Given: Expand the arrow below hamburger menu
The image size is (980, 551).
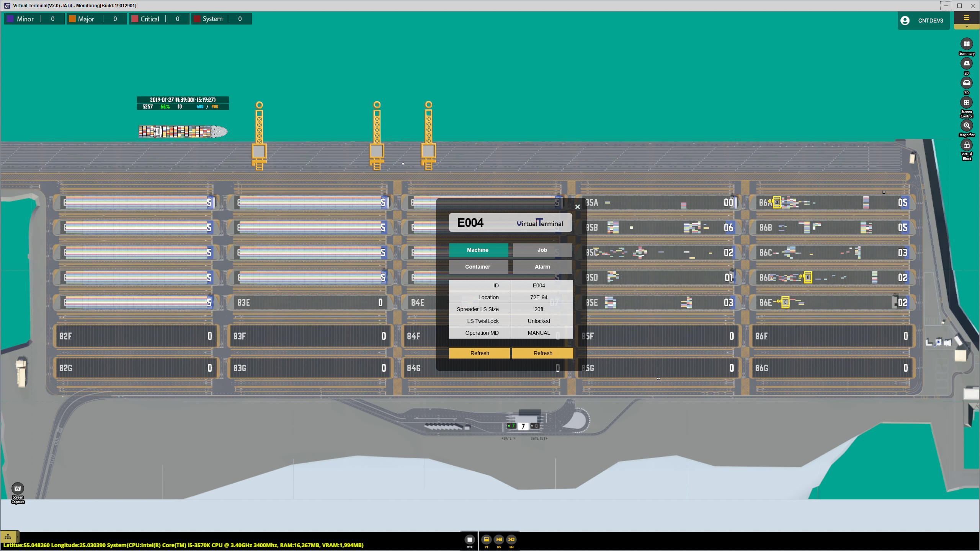Looking at the screenshot, I should click(966, 27).
